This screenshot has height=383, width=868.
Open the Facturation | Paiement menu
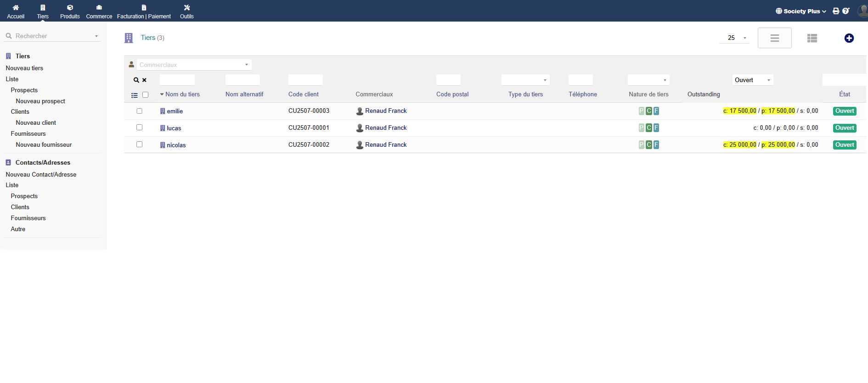tap(144, 11)
